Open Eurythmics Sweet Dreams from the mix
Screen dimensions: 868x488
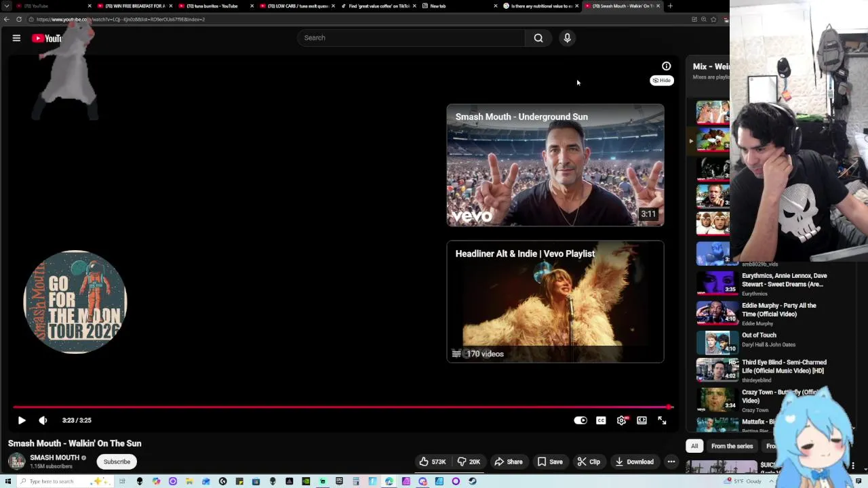click(785, 280)
